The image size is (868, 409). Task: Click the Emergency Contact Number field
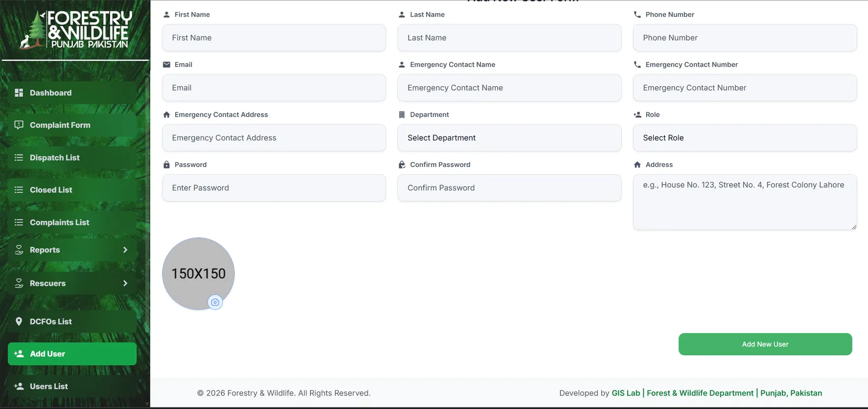pos(745,88)
